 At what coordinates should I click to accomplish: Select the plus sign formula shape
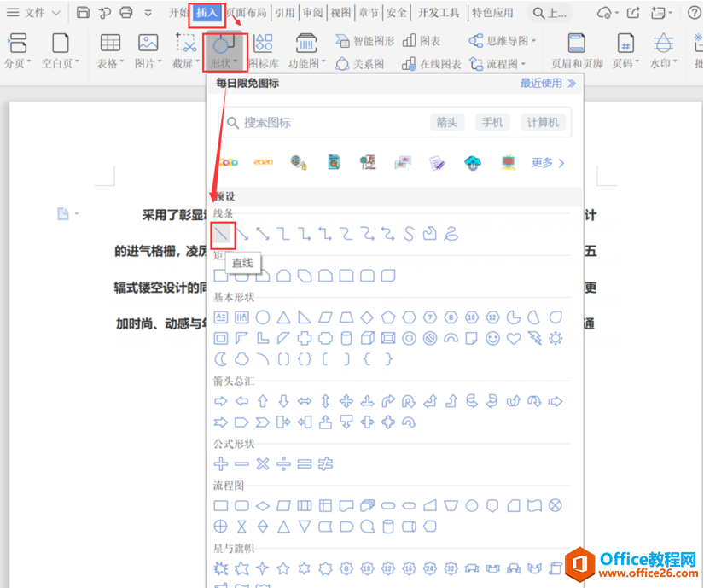coord(221,463)
